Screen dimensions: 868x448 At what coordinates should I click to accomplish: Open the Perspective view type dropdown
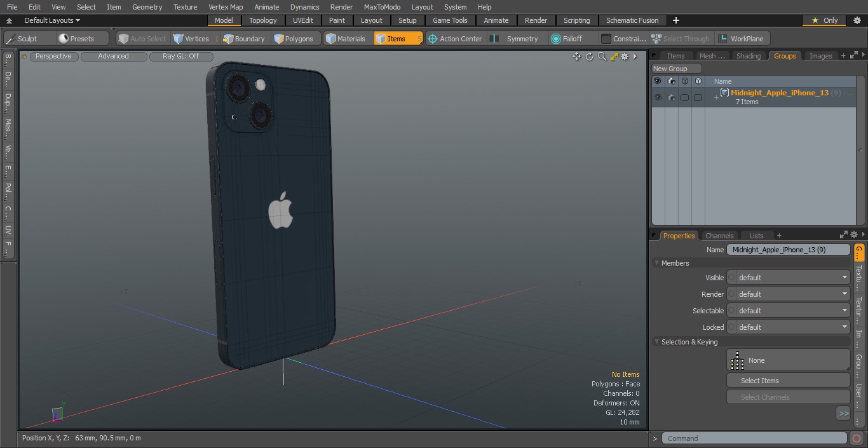(x=53, y=57)
